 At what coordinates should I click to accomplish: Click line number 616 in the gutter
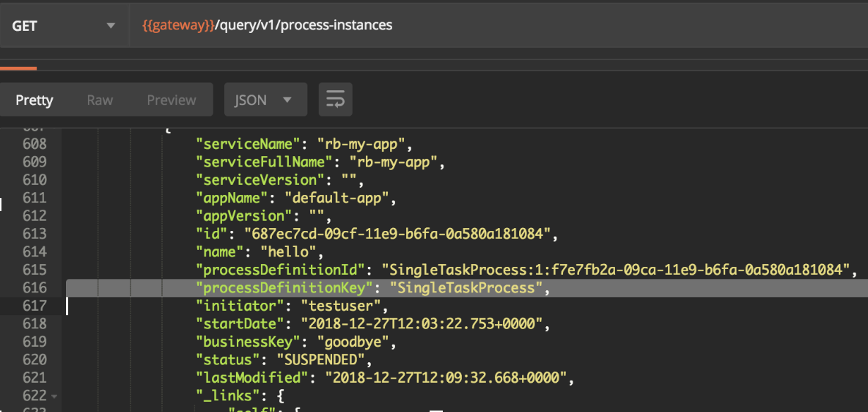[35, 288]
